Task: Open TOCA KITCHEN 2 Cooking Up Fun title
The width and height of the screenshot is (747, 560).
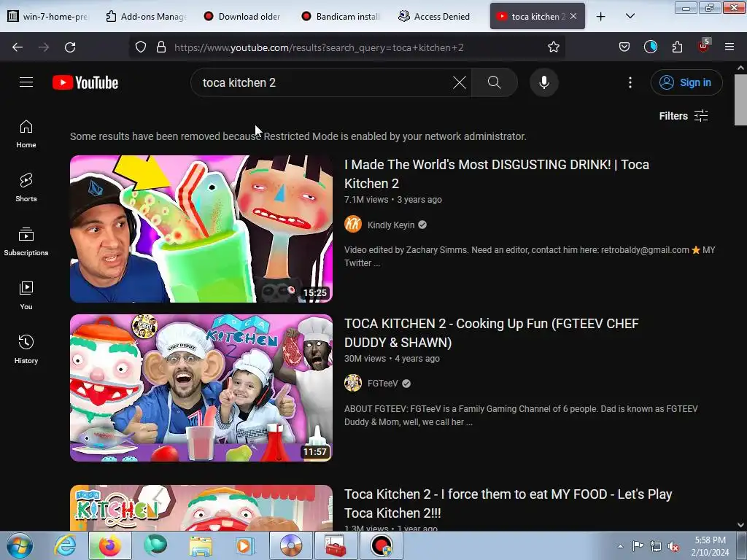Action: (x=492, y=332)
